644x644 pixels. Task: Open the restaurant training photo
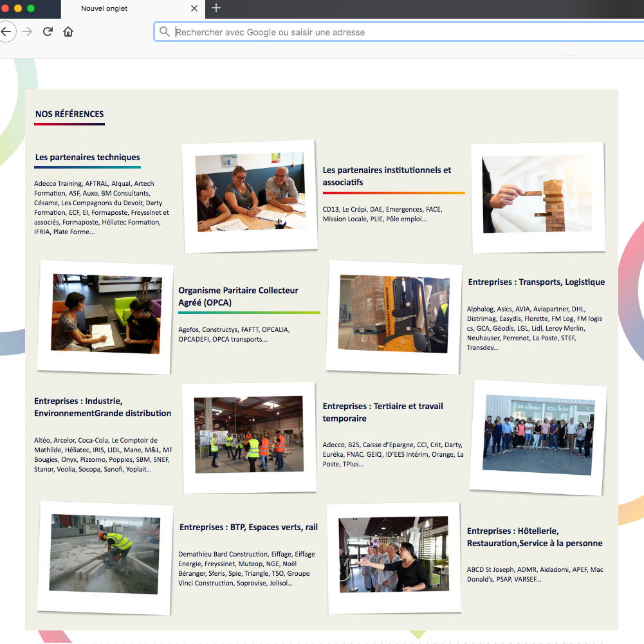(x=394, y=558)
